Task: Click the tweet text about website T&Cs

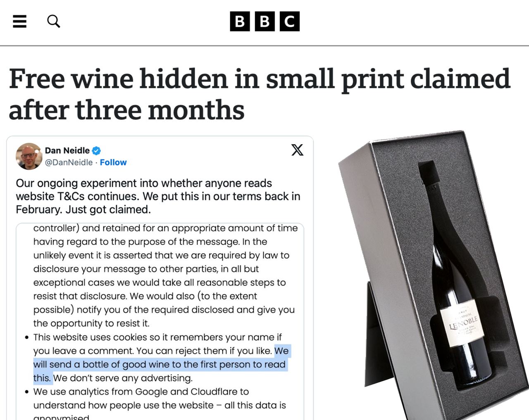Action: click(x=158, y=196)
